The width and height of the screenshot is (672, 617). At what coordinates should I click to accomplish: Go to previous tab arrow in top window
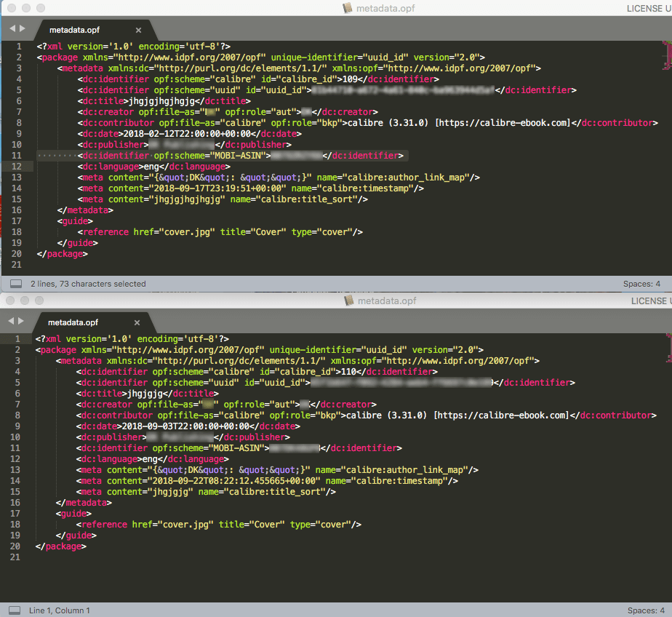pos(12,28)
